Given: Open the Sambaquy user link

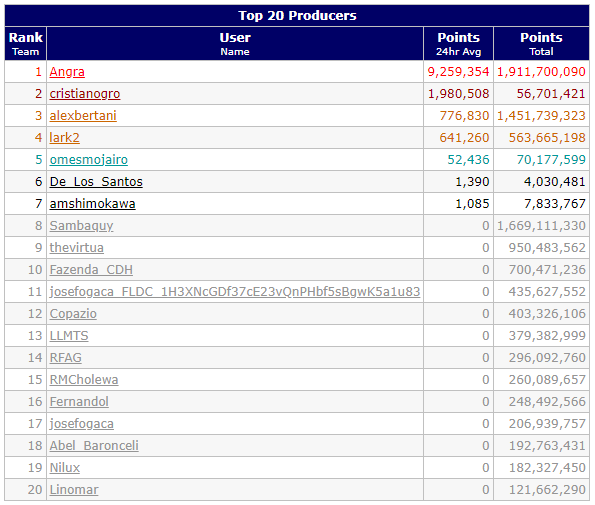Looking at the screenshot, I should coord(82,226).
